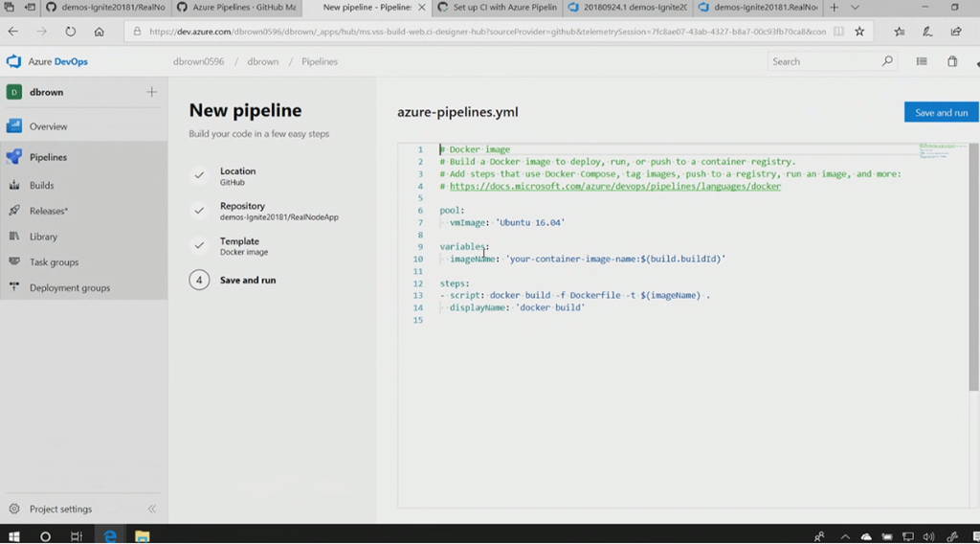This screenshot has height=544, width=980.
Task: Switch to the 'Set up CI with Azure Pipelines' tab
Action: pyautogui.click(x=498, y=8)
